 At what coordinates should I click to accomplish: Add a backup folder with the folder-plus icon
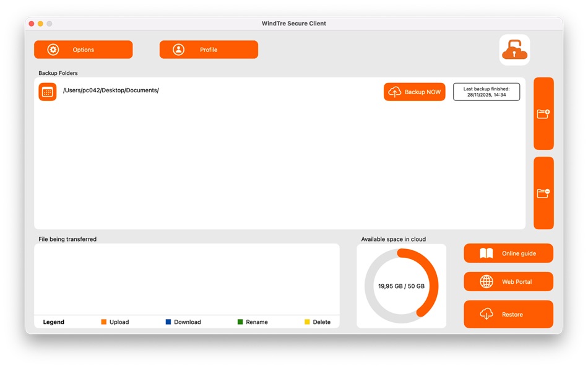pyautogui.click(x=543, y=115)
